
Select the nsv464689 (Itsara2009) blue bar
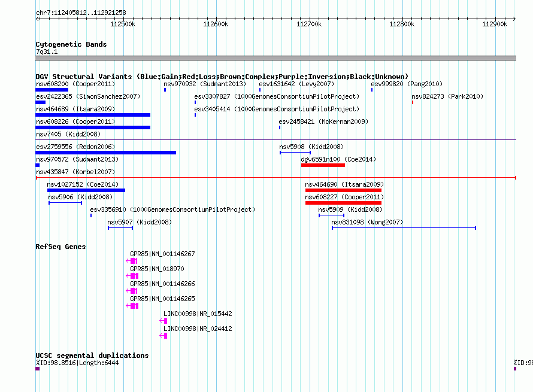(x=93, y=115)
